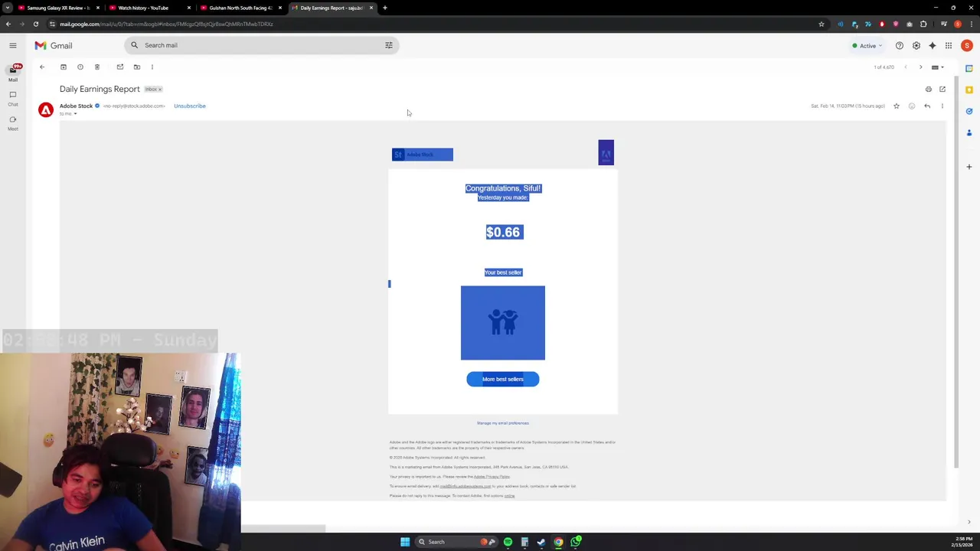
Task: Click the Move to folder icon
Action: [137, 67]
